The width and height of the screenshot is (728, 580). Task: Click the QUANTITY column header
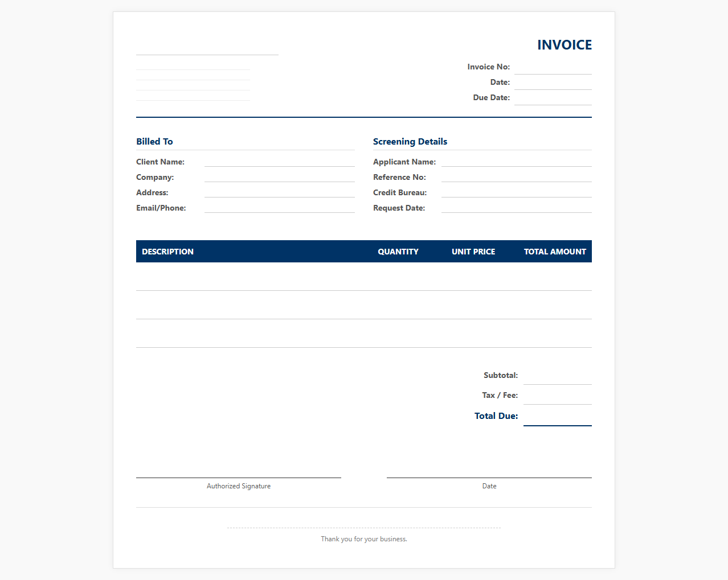[398, 252]
